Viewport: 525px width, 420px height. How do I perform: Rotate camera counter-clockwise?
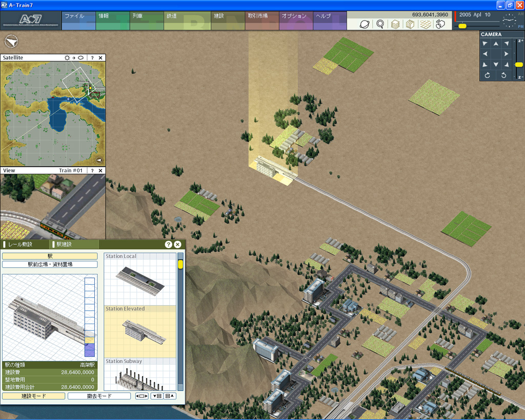point(503,75)
